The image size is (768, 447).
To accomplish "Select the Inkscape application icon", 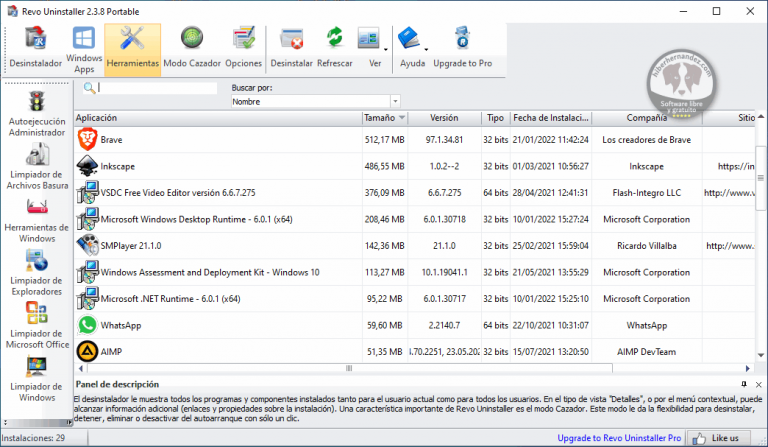I will (87, 166).
